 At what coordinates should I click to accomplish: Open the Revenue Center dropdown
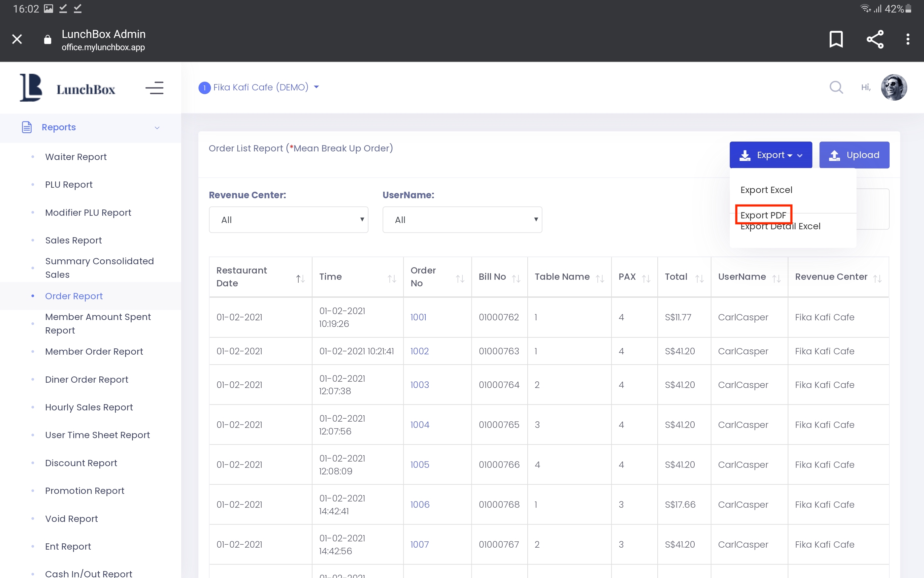coord(288,219)
